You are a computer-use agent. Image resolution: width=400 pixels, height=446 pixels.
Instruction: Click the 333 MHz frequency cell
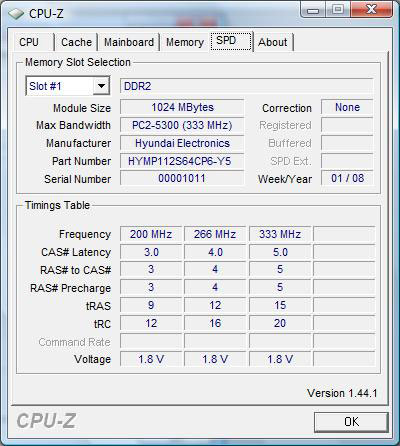[280, 234]
